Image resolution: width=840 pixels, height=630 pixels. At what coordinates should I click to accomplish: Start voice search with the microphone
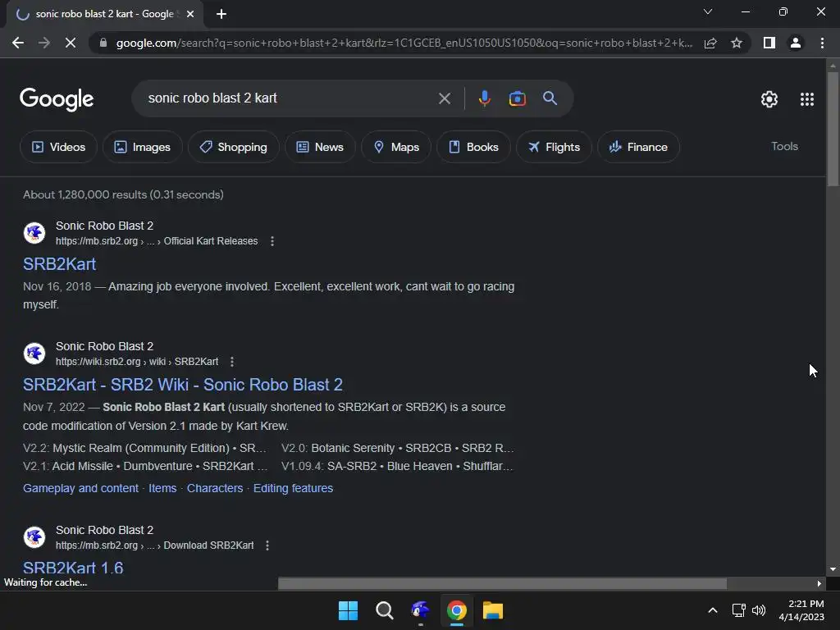pyautogui.click(x=484, y=98)
